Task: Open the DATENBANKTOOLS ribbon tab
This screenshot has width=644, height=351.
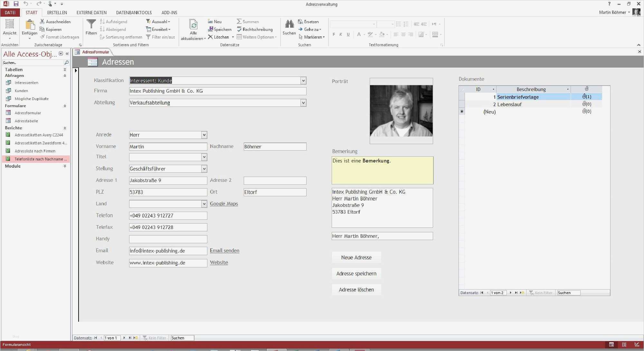Action: point(134,13)
